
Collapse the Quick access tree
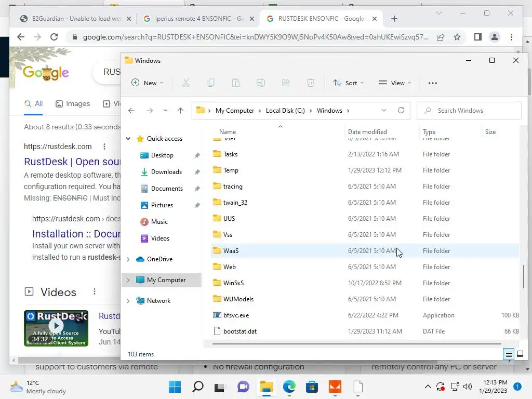pyautogui.click(x=128, y=138)
